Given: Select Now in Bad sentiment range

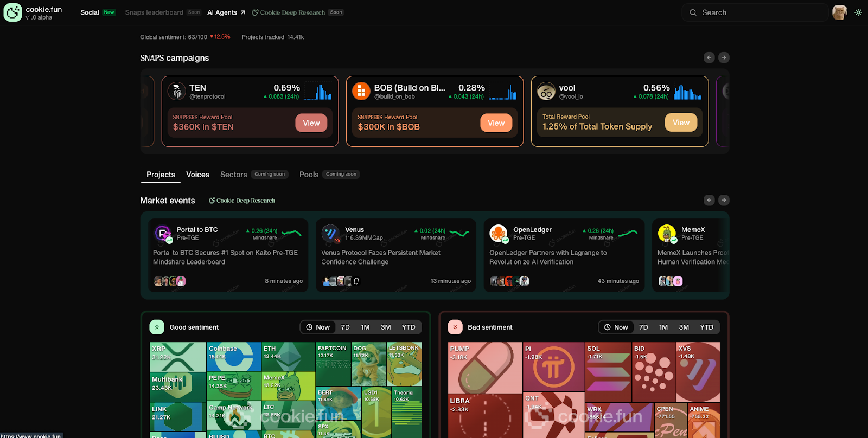Looking at the screenshot, I should 616,327.
